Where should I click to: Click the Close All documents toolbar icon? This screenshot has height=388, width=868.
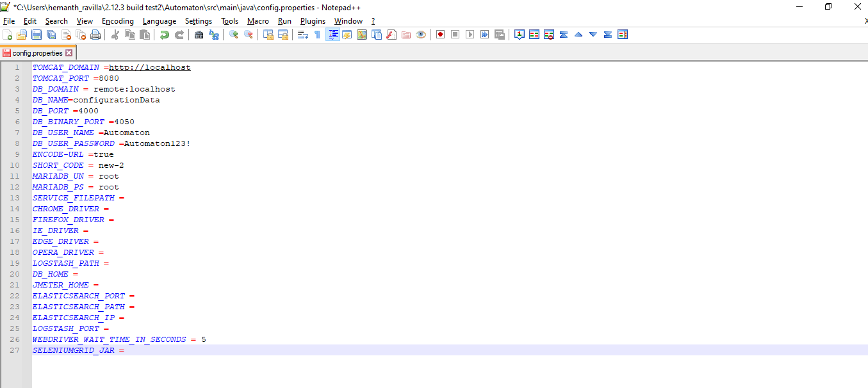pos(81,35)
